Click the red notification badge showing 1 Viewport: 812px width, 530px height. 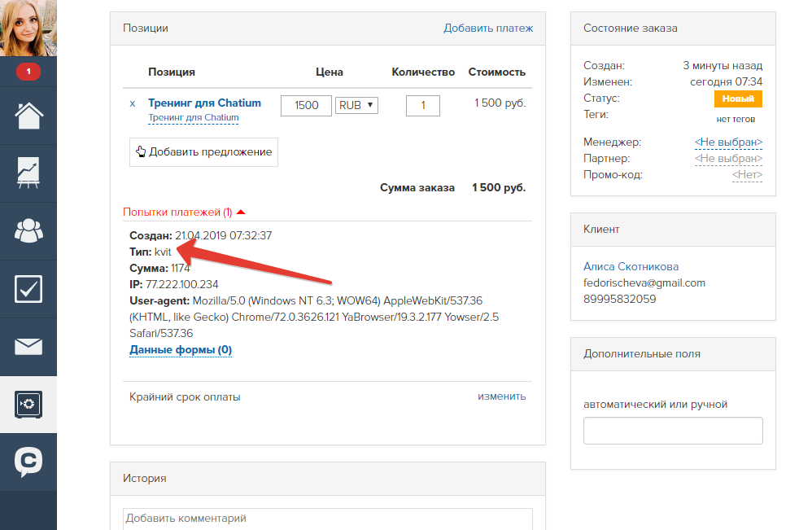[28, 72]
